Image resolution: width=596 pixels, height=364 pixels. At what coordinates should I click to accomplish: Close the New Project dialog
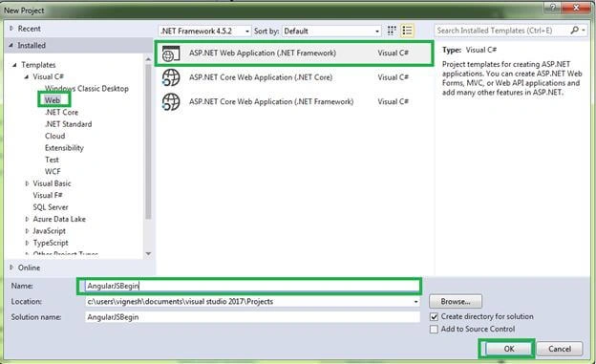coord(576,8)
